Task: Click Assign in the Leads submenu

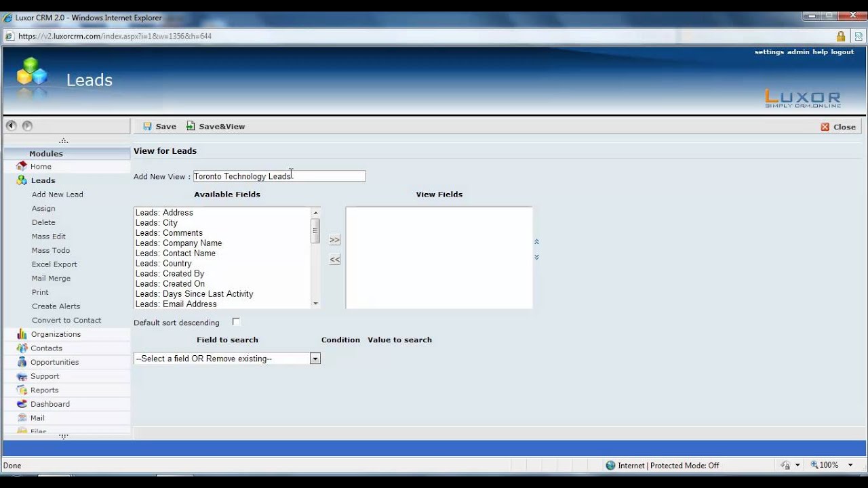Action: click(43, 209)
